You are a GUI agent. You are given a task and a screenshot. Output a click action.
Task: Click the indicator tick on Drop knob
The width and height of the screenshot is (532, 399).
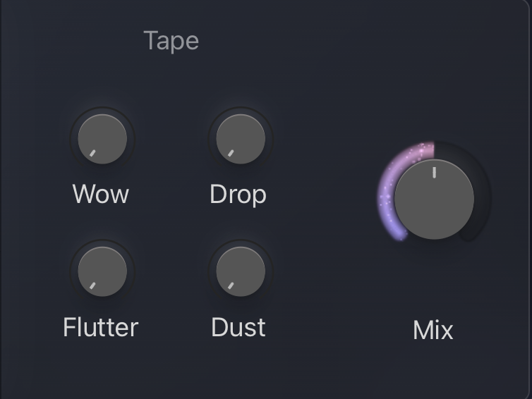click(229, 152)
